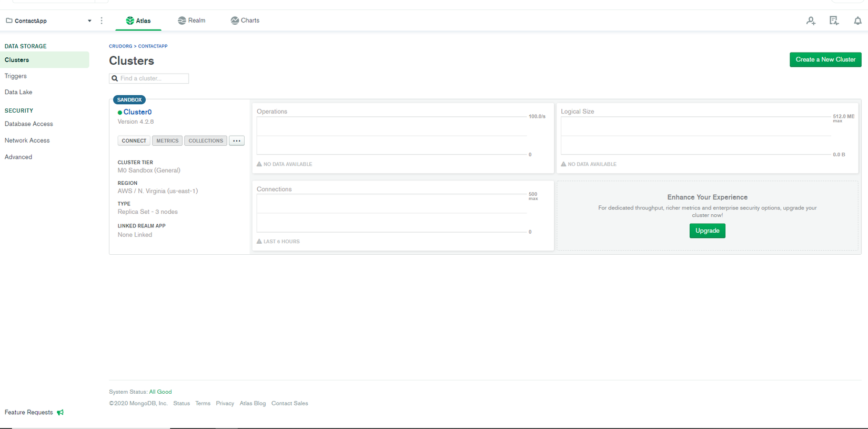This screenshot has height=429, width=868.
Task: Click the SANDBOX badge
Action: point(129,99)
